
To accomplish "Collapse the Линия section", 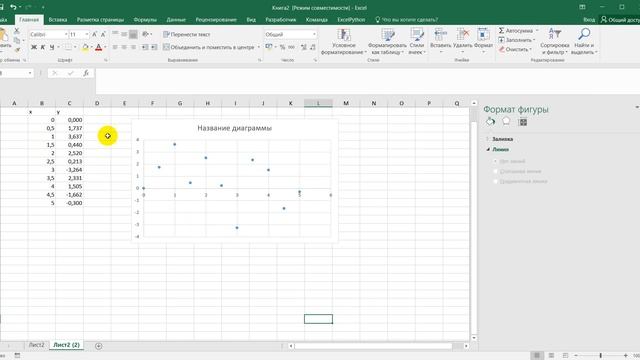I will click(x=498, y=149).
